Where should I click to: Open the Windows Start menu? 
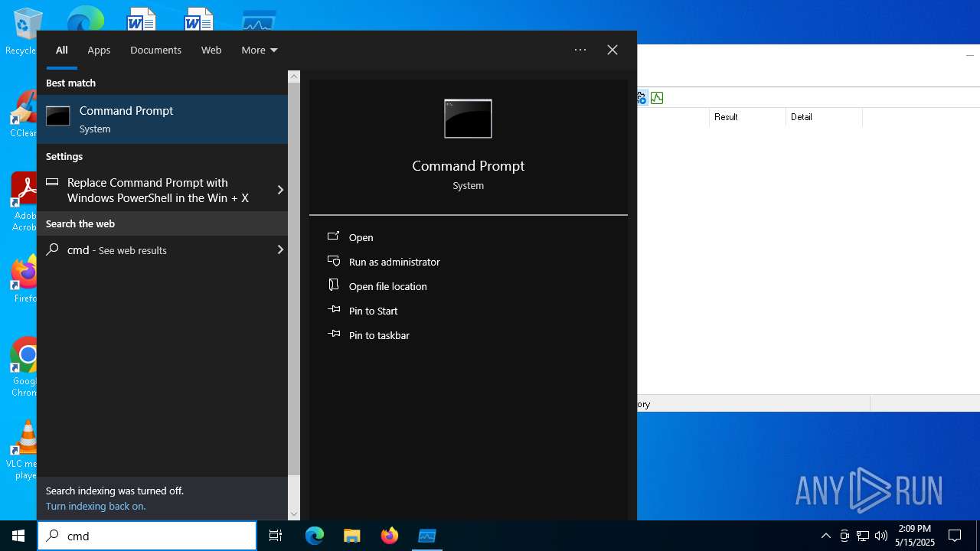pyautogui.click(x=18, y=536)
